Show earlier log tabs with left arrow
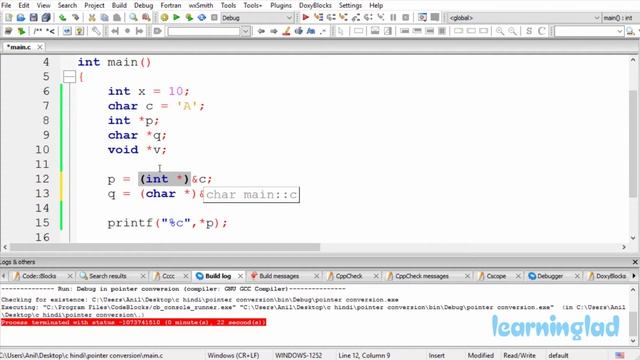Viewport: 640px width, 360px height. point(4,276)
